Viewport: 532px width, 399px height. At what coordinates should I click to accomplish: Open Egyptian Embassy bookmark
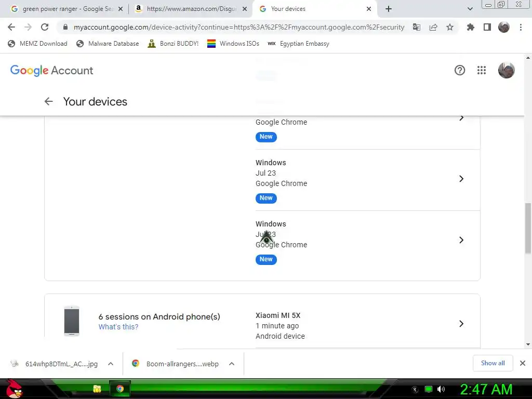(x=299, y=44)
